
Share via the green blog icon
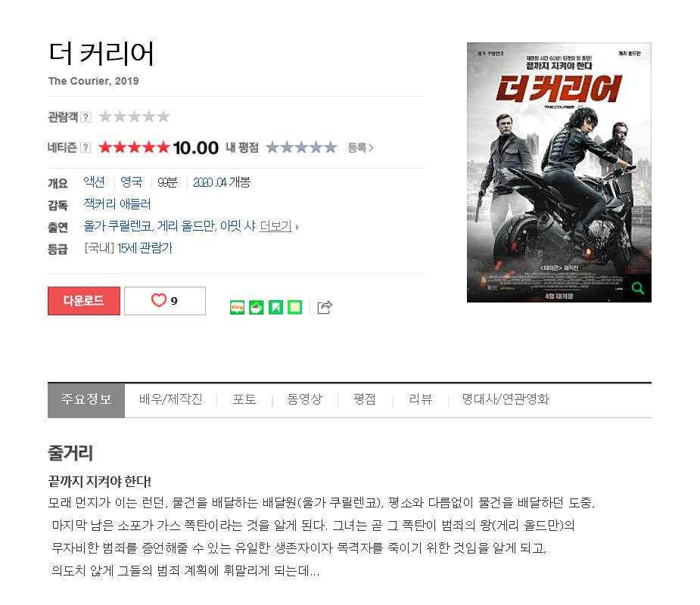(237, 307)
